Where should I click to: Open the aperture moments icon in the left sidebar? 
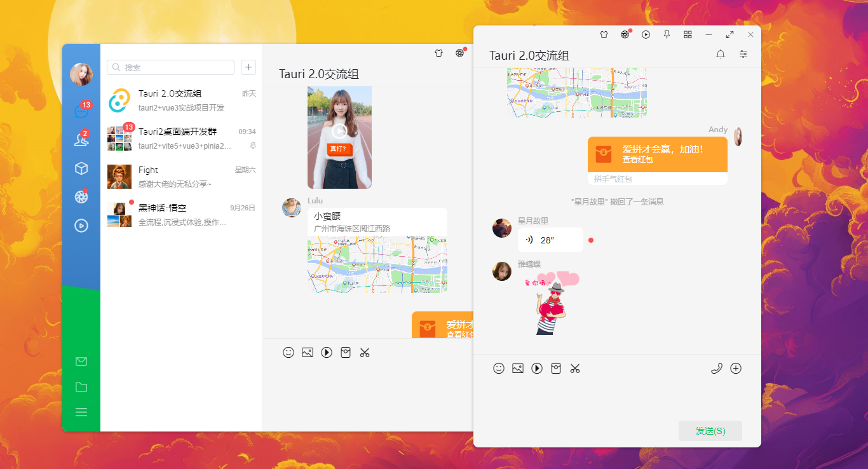coord(81,197)
